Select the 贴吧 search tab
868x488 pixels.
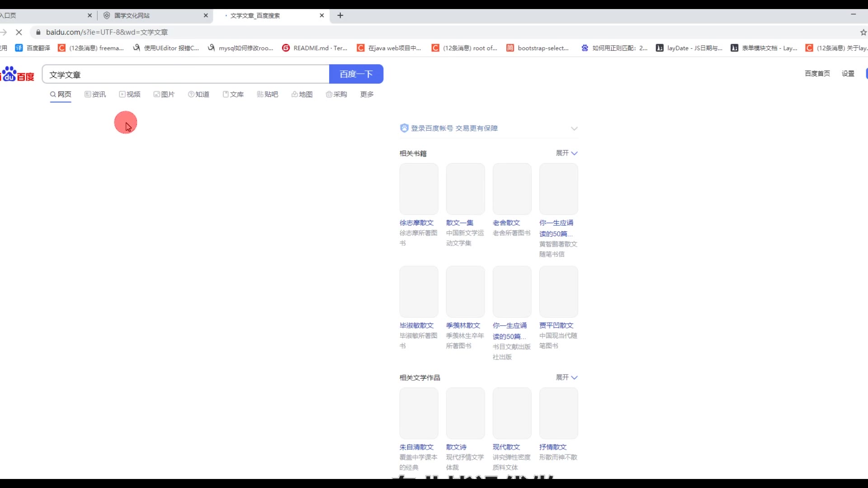[268, 94]
